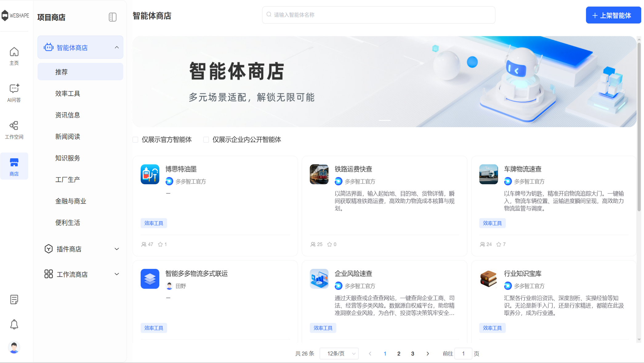Viewport: 644px width, 363px height.
Task: Focus the 请输入智能体名称 search field
Action: click(x=378, y=15)
